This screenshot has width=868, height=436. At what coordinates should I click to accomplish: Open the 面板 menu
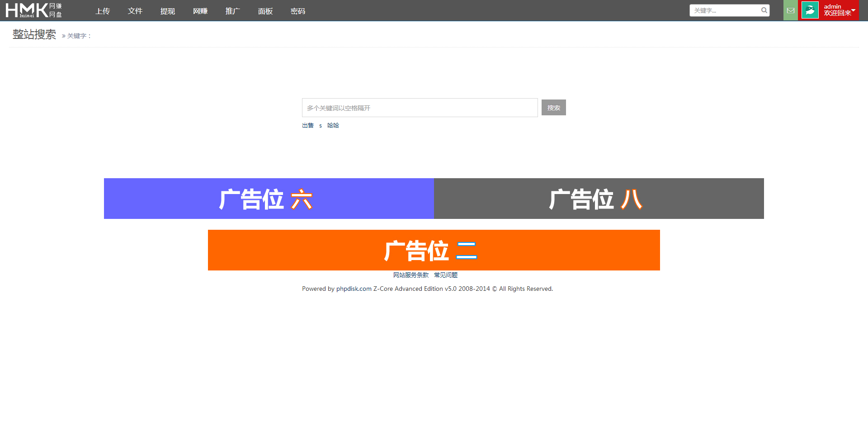tap(265, 11)
